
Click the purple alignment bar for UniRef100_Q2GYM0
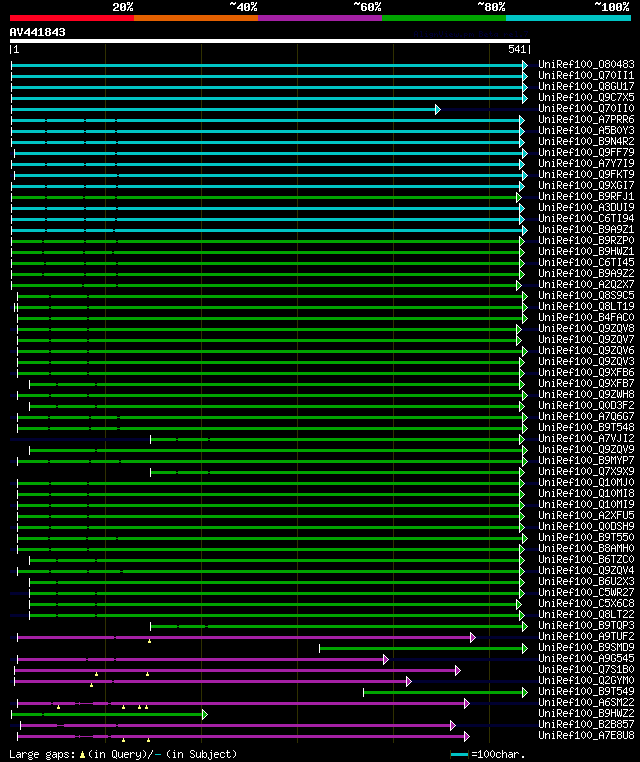(213, 681)
